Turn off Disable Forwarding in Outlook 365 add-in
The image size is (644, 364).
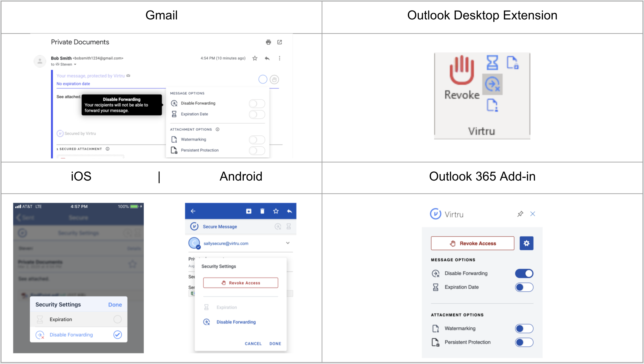point(524,274)
